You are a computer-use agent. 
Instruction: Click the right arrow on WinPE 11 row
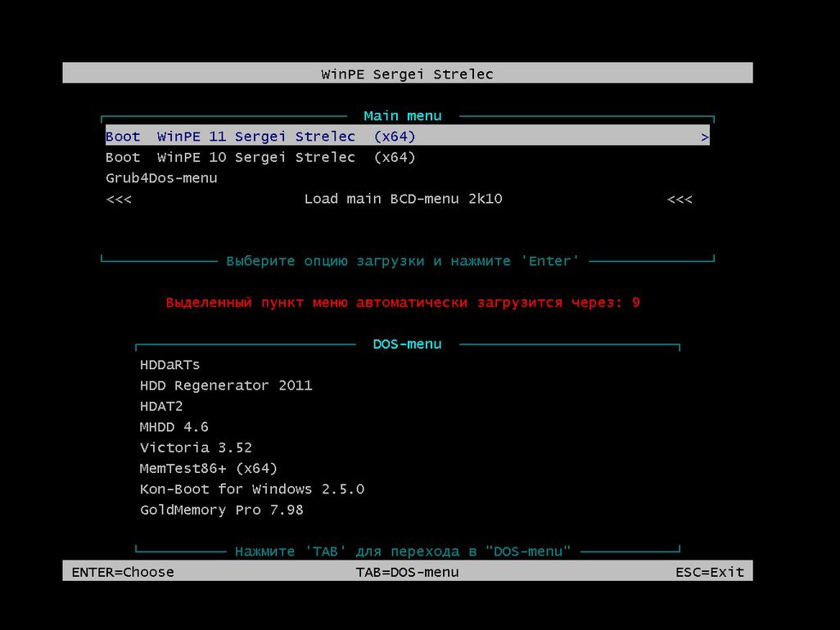[x=704, y=137]
